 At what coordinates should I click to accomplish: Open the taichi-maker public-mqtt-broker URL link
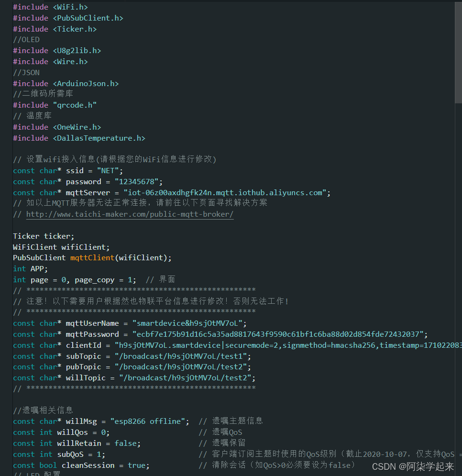[130, 214]
